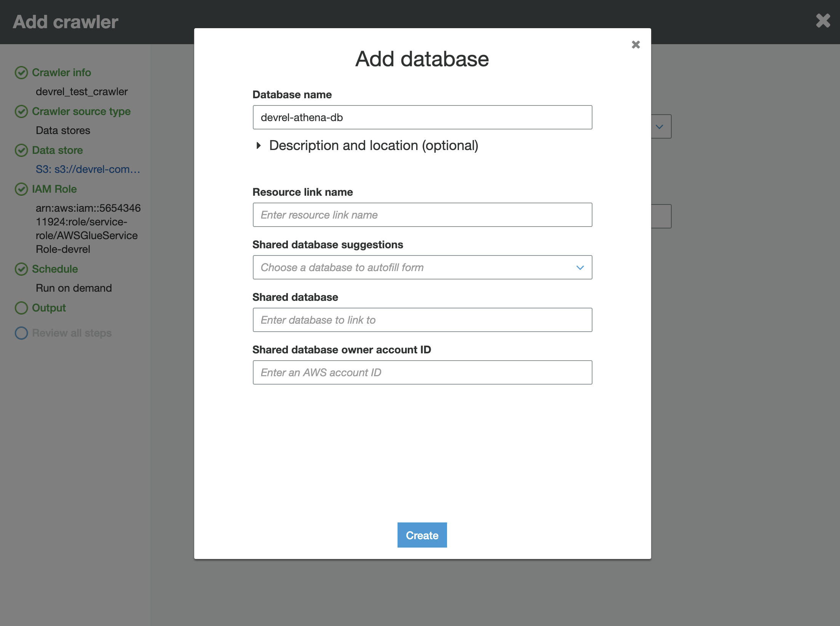The height and width of the screenshot is (626, 840).
Task: Click the Crawler info checkmark icon
Action: click(21, 72)
